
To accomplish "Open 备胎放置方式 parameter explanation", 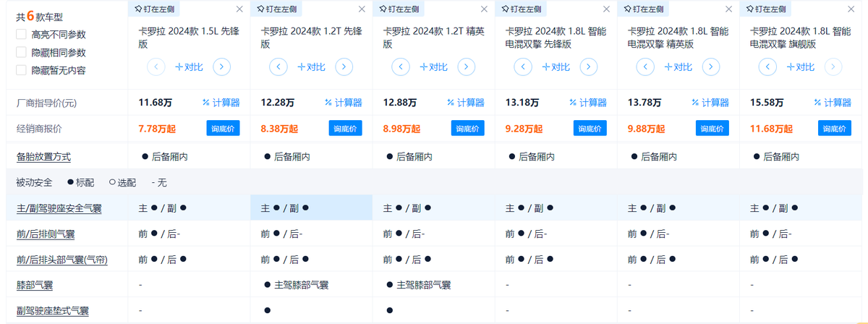I will pyautogui.click(x=43, y=157).
